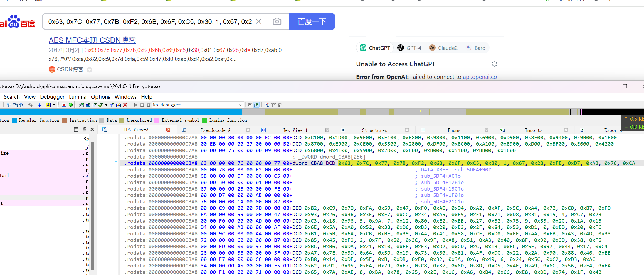This screenshot has height=275, width=644.
Task: Open the Debugger menu
Action: point(52,97)
